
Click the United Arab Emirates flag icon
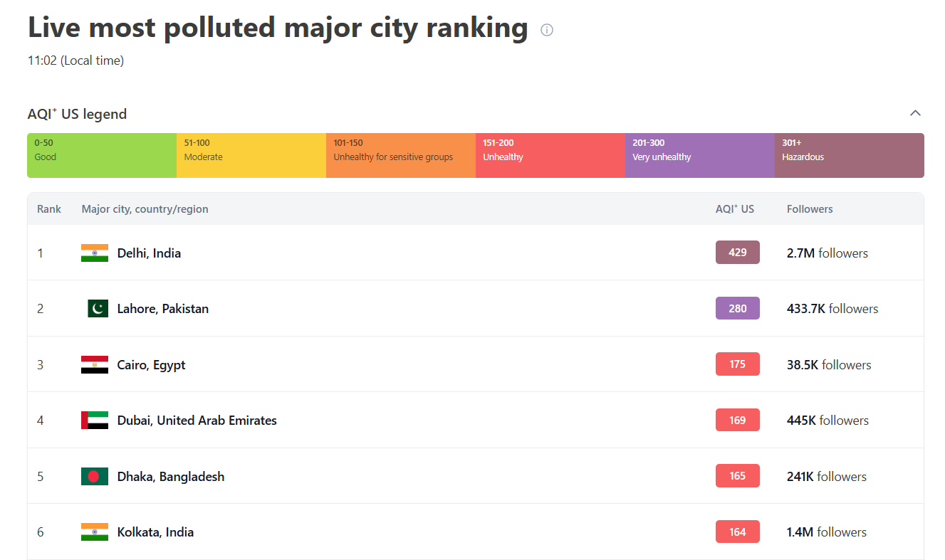(95, 421)
